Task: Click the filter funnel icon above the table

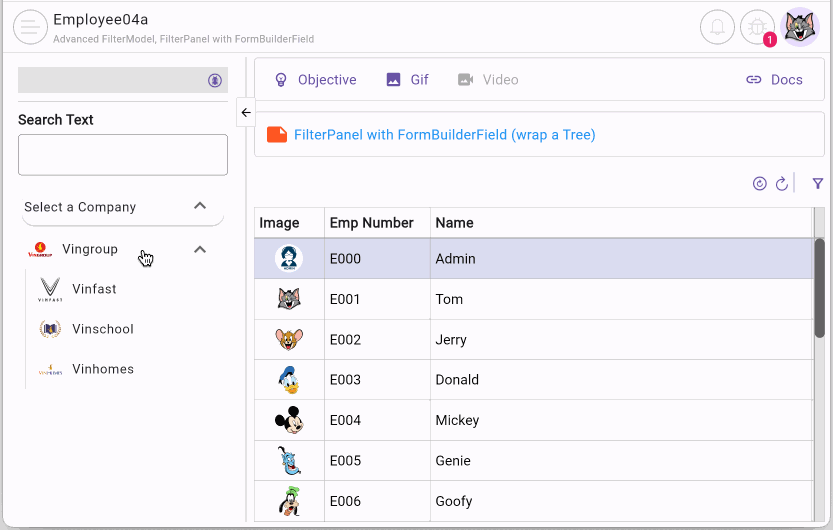Action: [818, 184]
